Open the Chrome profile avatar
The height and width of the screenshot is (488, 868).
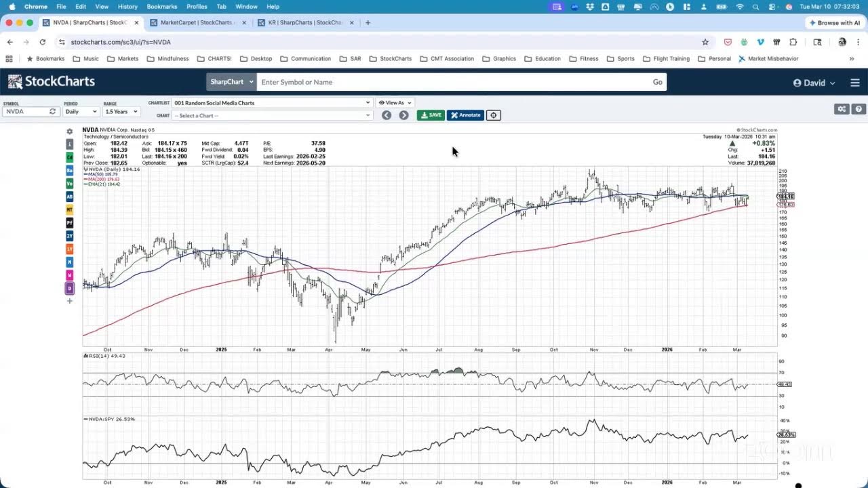842,42
